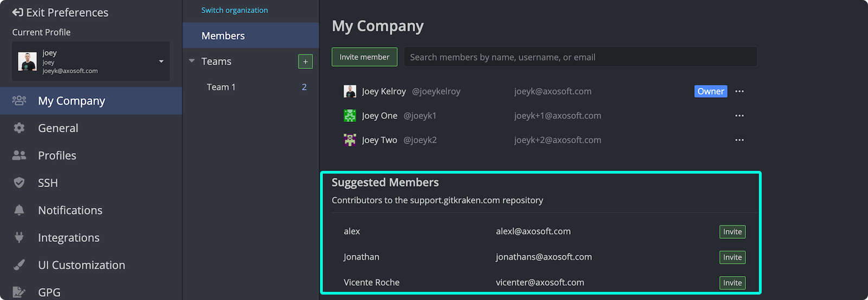Click the SSH shield icon
Screen dimensions: 868x300
pos(19,183)
